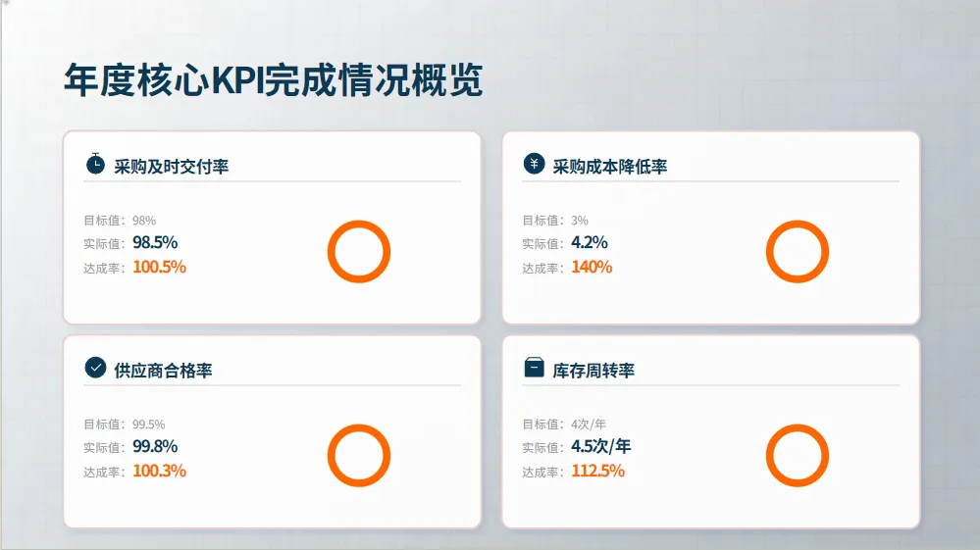The height and width of the screenshot is (550, 980).
Task: Click the 112.5% achievement rate value
Action: click(x=597, y=471)
